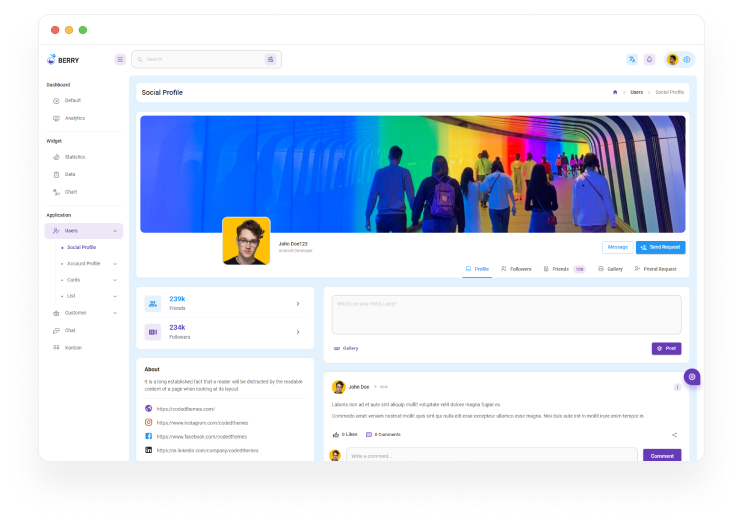
Task: Open the language translation icon
Action: point(632,60)
